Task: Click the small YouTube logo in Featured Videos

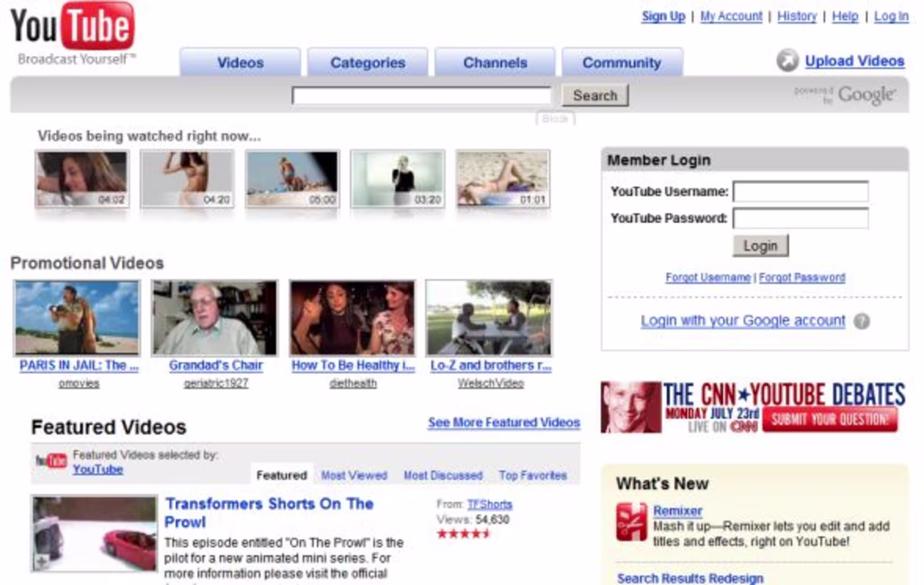Action: pyautogui.click(x=51, y=461)
